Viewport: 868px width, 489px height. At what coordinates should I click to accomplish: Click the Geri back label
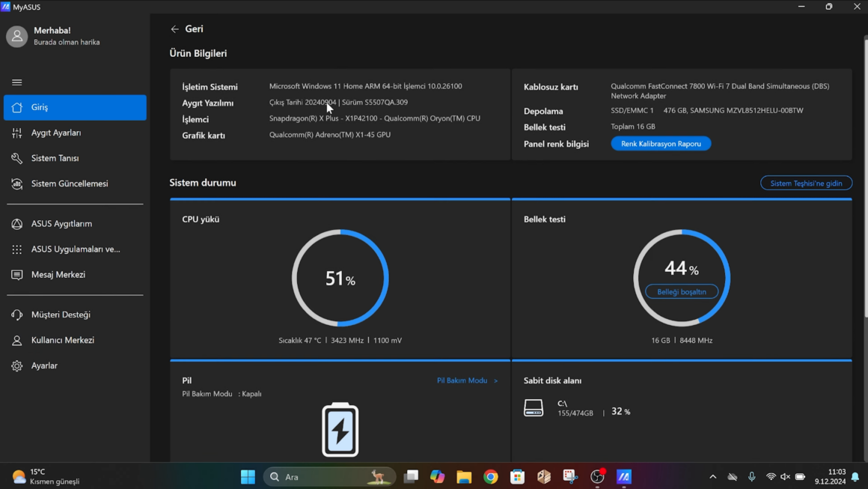tap(195, 28)
